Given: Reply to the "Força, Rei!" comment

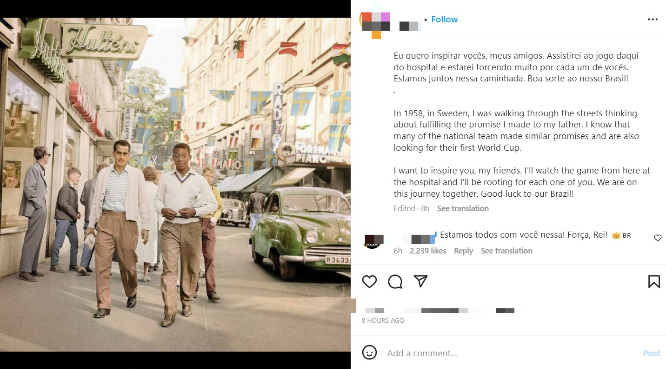Looking at the screenshot, I should tap(463, 251).
